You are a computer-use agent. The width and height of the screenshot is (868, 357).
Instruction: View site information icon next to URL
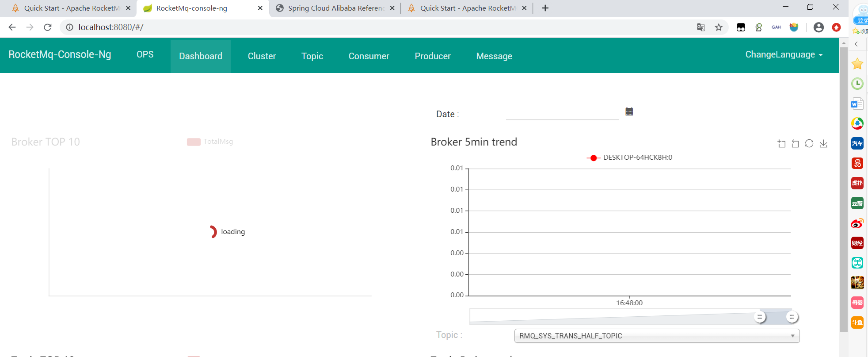[x=69, y=27]
